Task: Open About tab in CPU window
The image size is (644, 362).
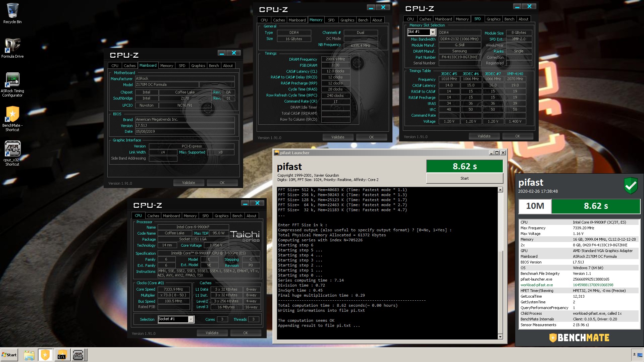Action: tap(251, 216)
